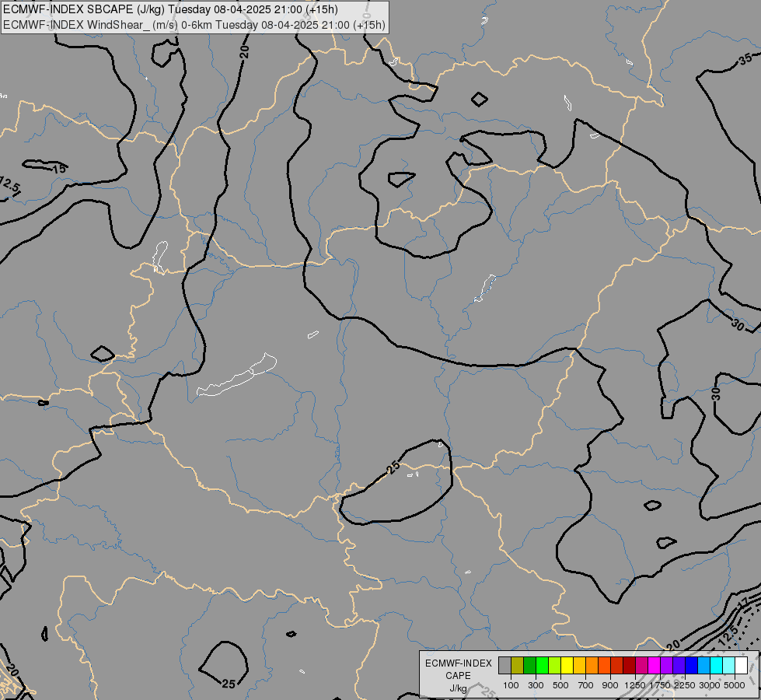Viewport: 761px width, 700px height.
Task: Click the legend tick label 5000
Action: [x=735, y=685]
